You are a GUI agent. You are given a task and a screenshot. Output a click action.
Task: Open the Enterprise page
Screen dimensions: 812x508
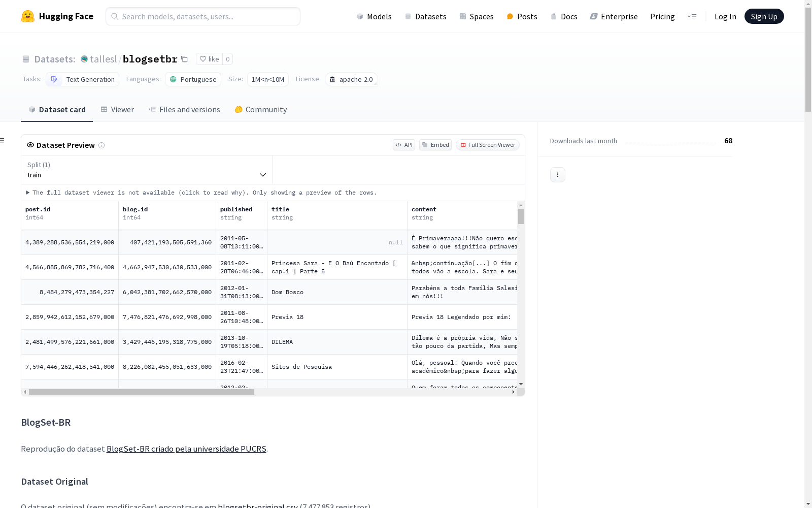[614, 16]
